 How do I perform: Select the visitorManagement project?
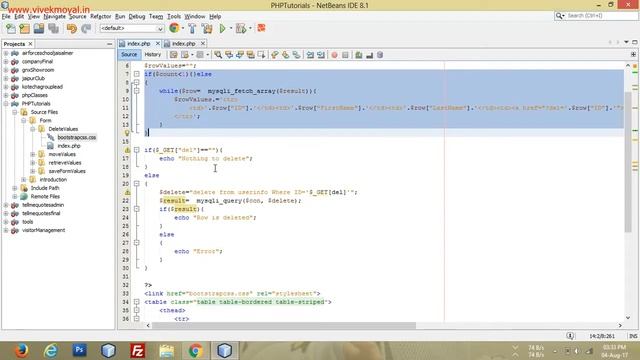pos(43,230)
